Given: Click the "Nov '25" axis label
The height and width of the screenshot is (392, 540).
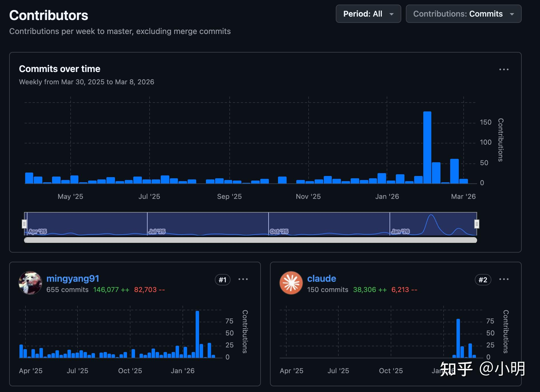Looking at the screenshot, I should (308, 197).
